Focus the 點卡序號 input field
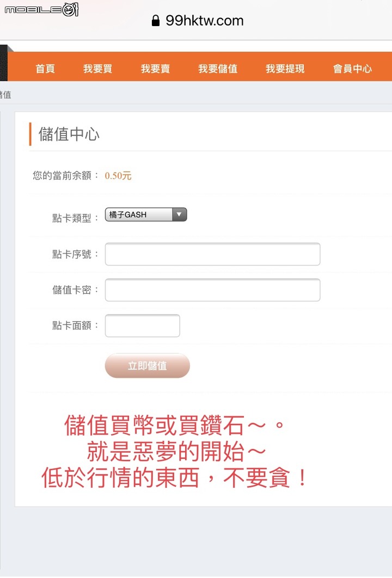 coord(212,254)
